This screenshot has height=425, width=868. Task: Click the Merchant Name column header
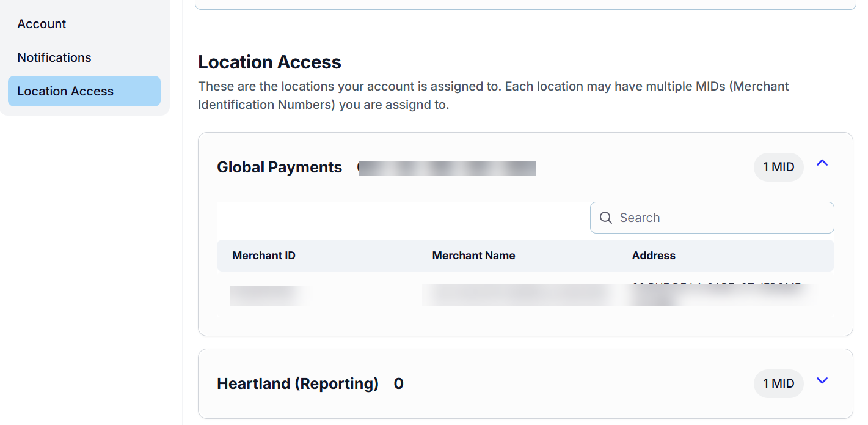tap(473, 256)
